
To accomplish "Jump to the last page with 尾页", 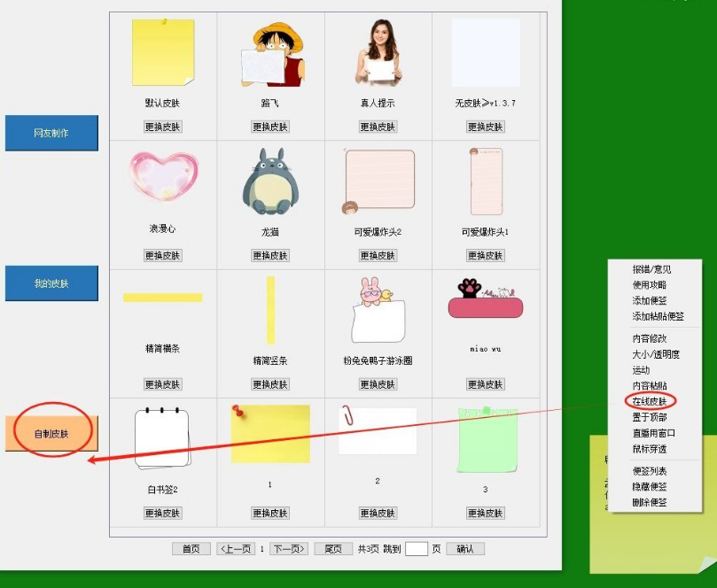I will click(333, 549).
